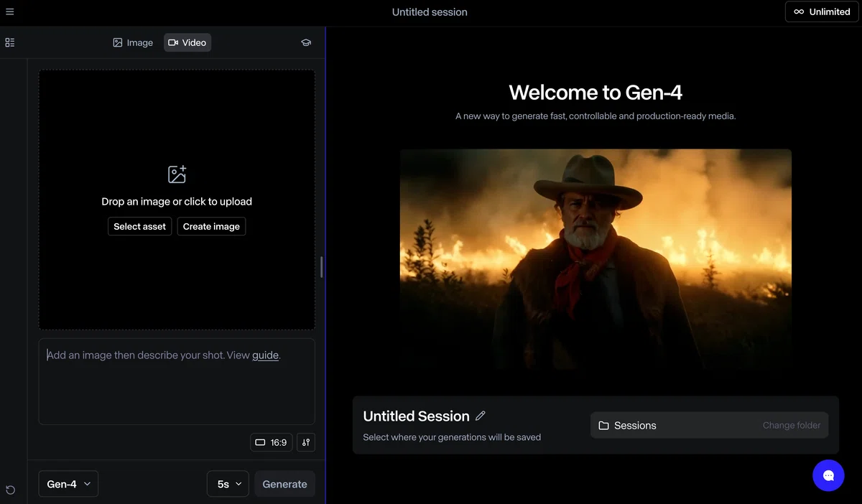862x504 pixels.
Task: Click the undo history icon at bottom left
Action: [10, 490]
